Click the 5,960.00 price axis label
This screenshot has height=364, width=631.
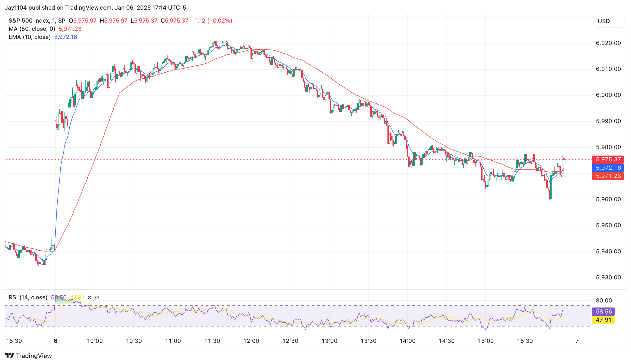coord(608,199)
